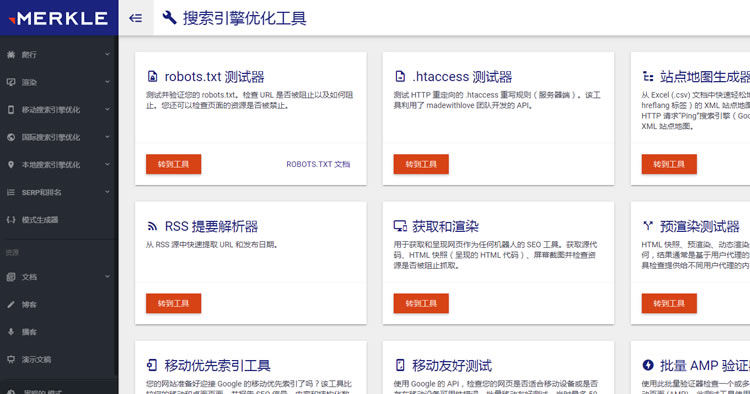Click 转到工具 on 站点地图生成器 card
This screenshot has height=394, width=750.
669,164
